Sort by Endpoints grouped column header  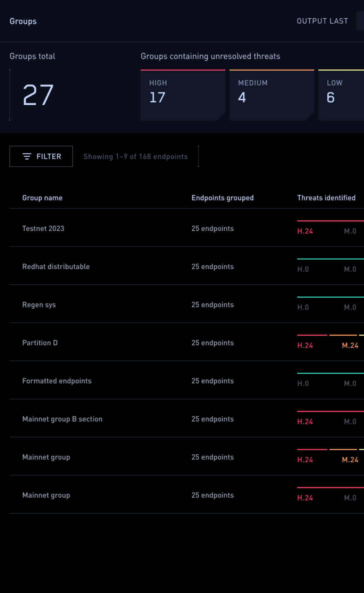[x=222, y=198]
